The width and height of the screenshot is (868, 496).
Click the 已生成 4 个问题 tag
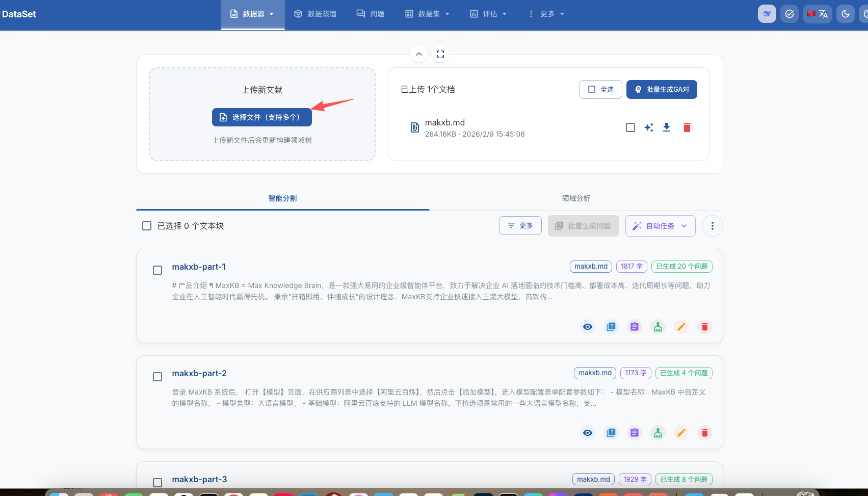click(684, 373)
